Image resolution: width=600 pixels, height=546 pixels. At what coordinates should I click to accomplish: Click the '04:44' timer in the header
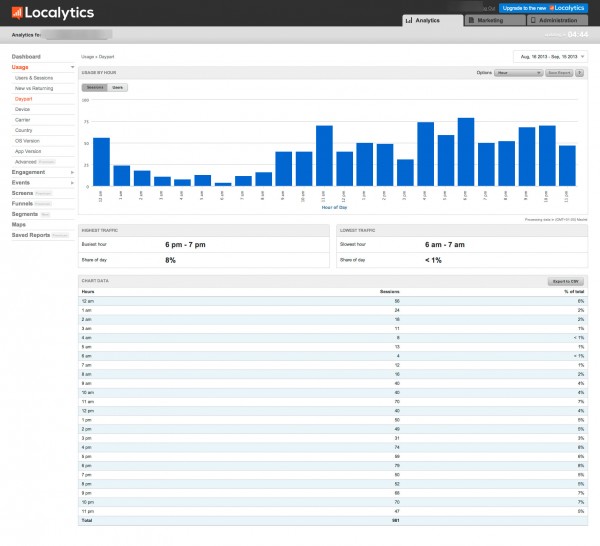(x=578, y=35)
